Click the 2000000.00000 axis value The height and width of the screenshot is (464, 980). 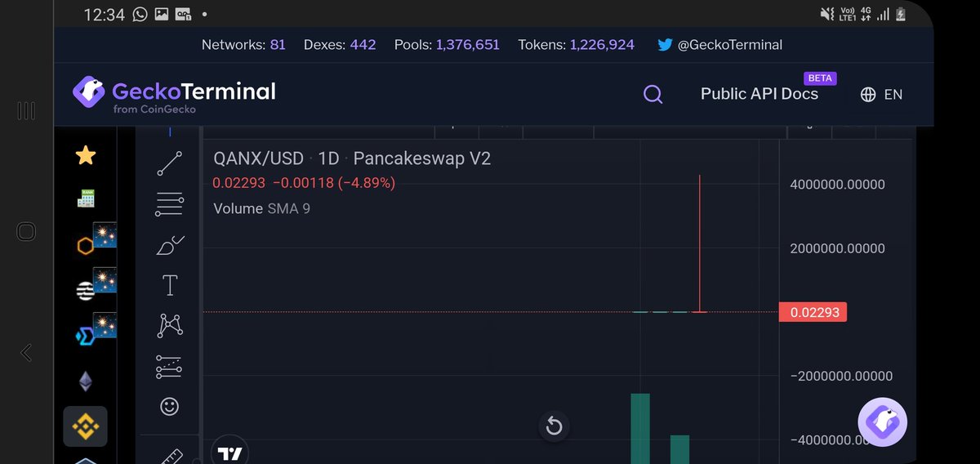click(837, 248)
